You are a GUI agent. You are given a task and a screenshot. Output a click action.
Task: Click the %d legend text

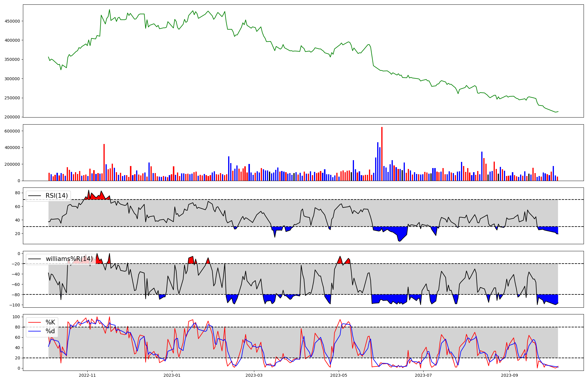pyautogui.click(x=50, y=331)
